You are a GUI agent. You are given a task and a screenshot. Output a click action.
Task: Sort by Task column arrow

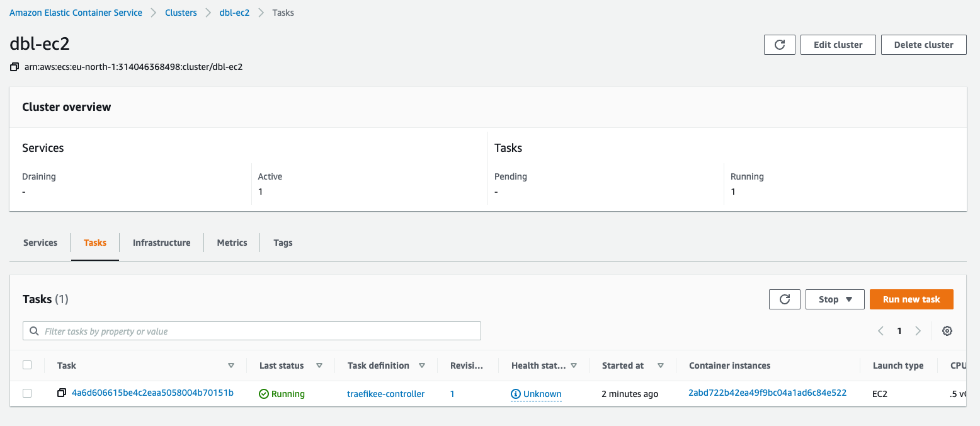click(231, 366)
